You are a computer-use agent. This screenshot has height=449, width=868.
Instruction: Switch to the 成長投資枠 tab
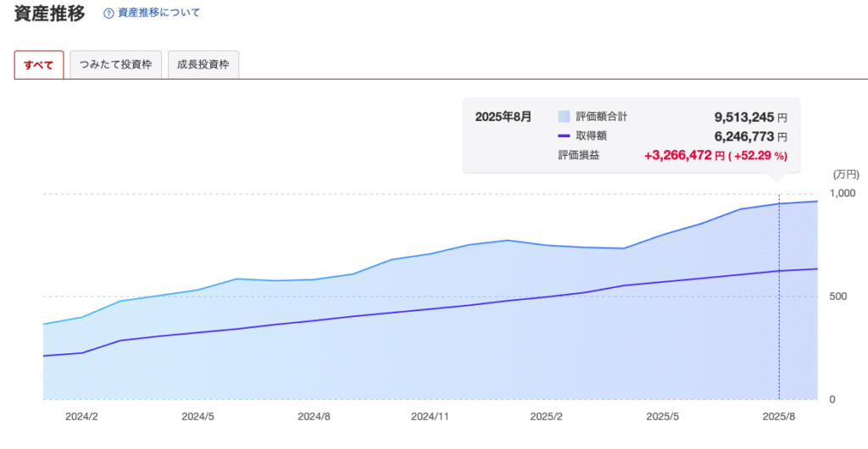(x=203, y=64)
